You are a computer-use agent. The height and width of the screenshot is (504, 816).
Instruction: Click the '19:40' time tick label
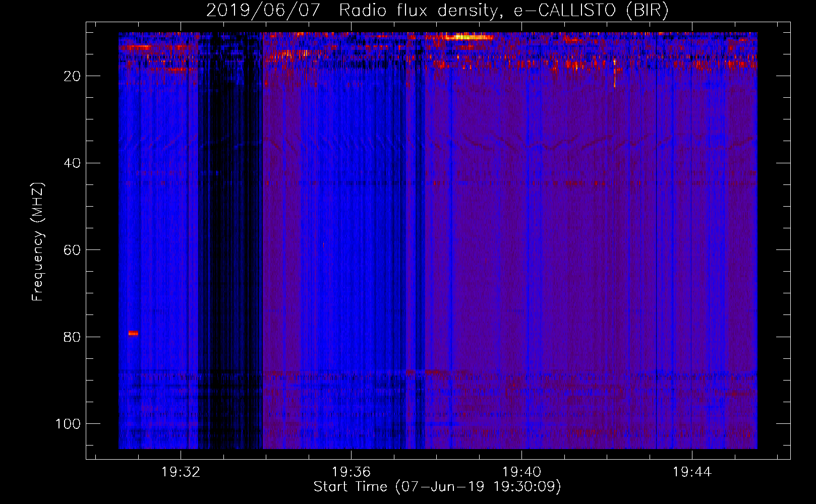(521, 472)
